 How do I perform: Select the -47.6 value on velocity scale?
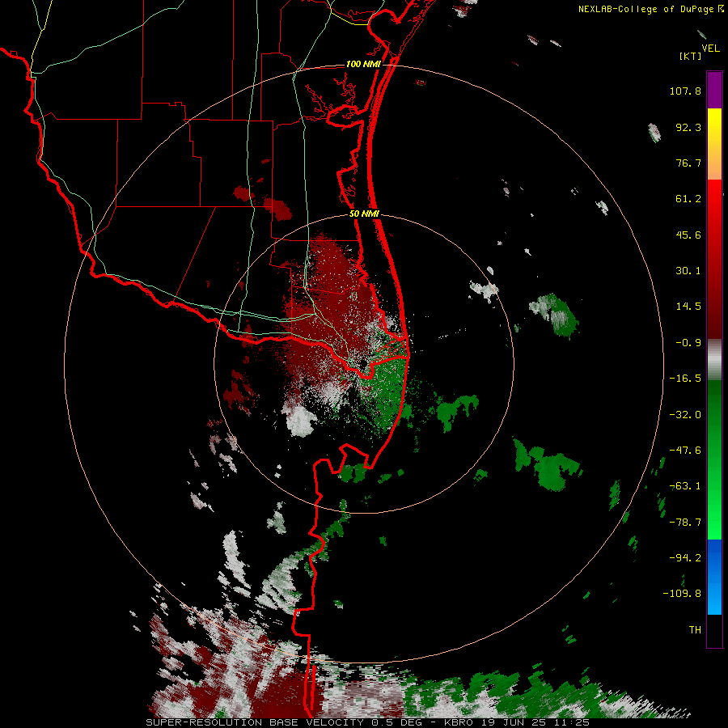click(685, 451)
